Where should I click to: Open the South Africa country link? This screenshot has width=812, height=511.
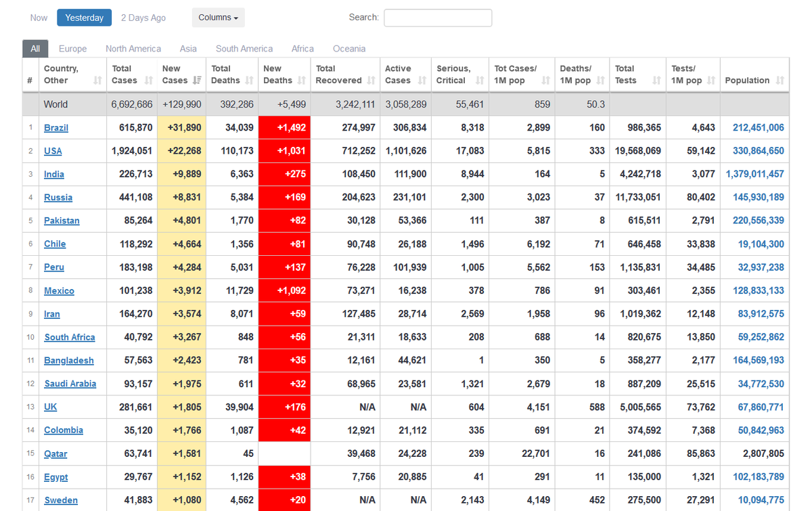(70, 337)
